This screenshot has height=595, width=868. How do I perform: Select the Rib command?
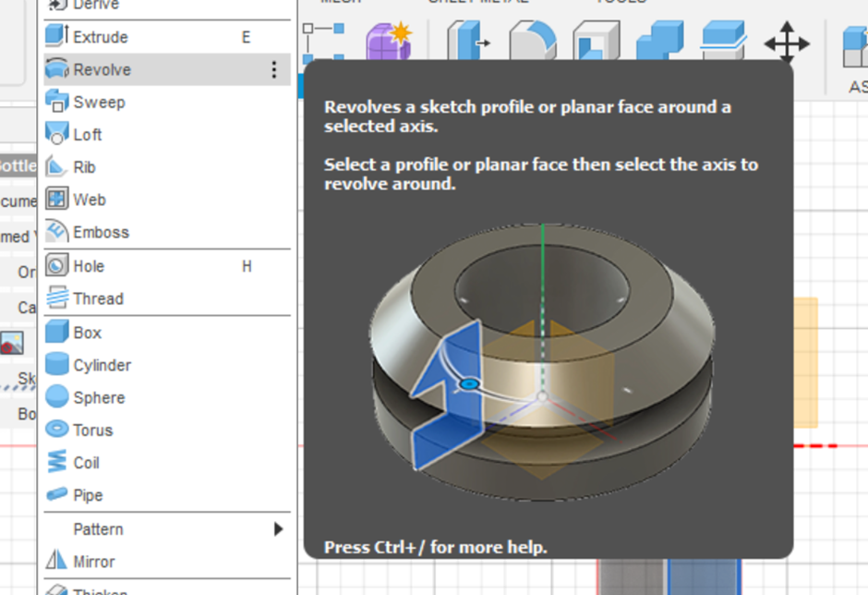coord(166,167)
